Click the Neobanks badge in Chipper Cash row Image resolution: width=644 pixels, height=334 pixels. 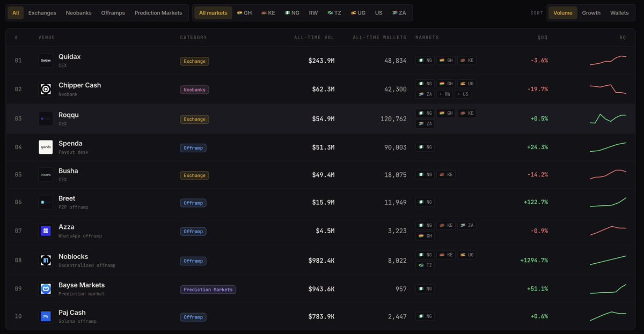pos(194,90)
